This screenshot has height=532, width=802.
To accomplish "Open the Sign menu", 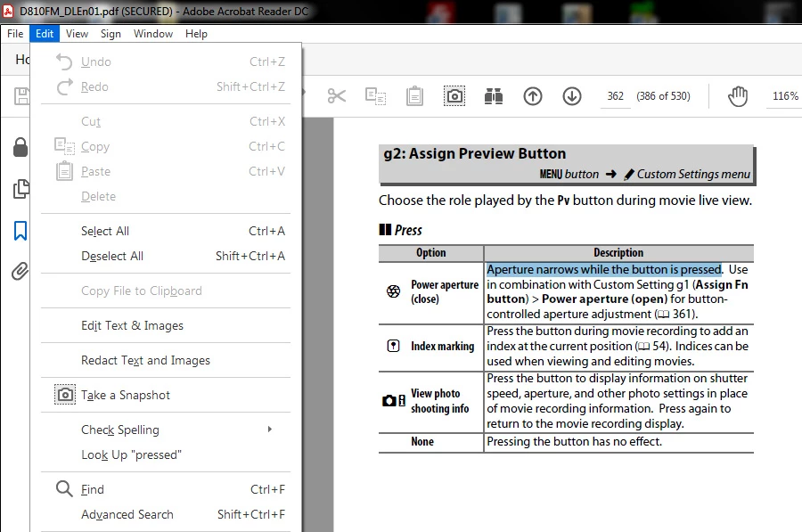I will (110, 34).
